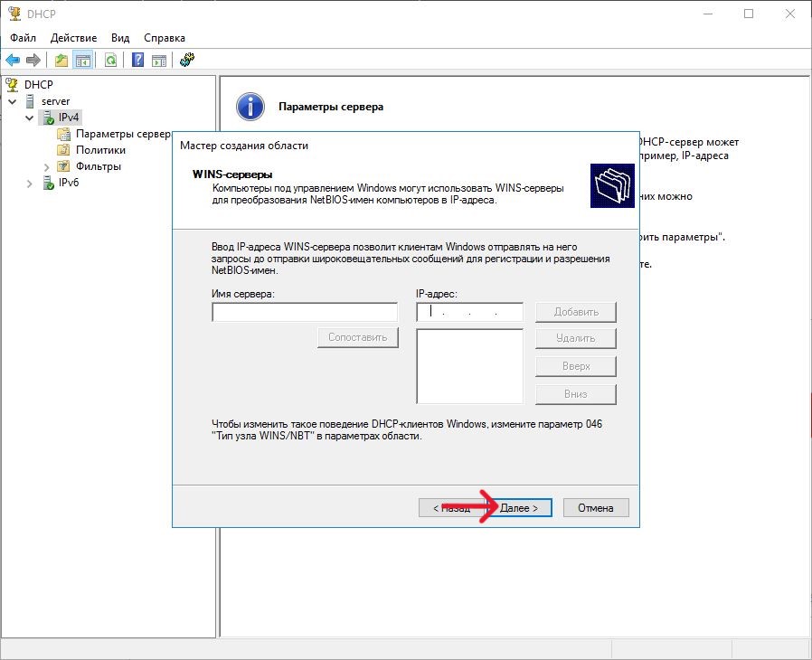Toggle the show/hide action pane icon
The width and height of the screenshot is (812, 660).
point(158,61)
